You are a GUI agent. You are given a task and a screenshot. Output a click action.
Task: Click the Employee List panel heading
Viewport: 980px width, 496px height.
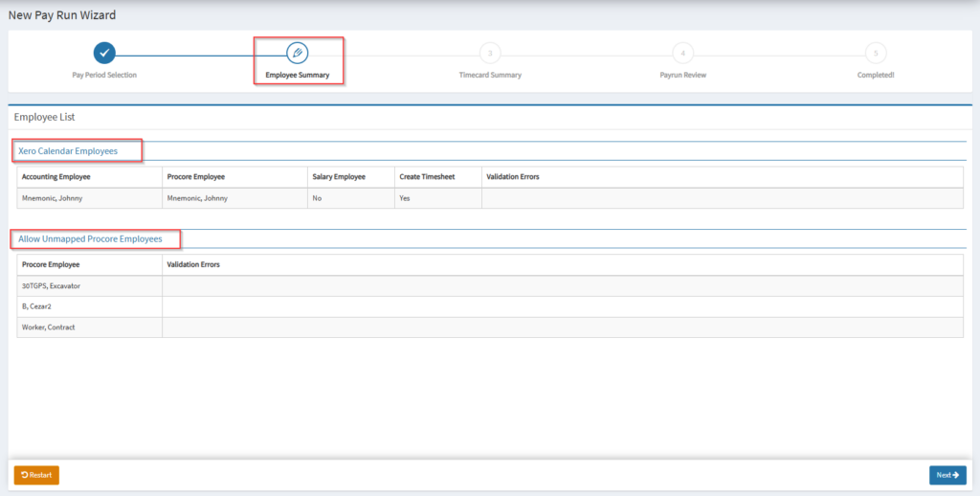click(44, 117)
